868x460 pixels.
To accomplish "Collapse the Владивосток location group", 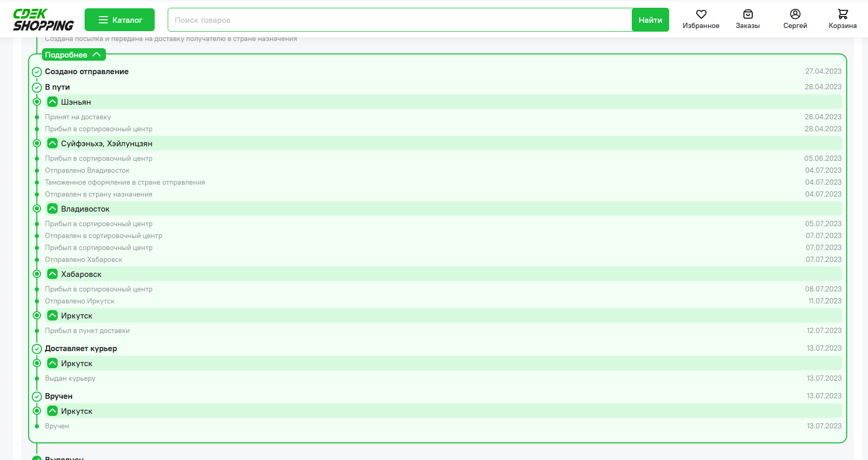I will 52,208.
